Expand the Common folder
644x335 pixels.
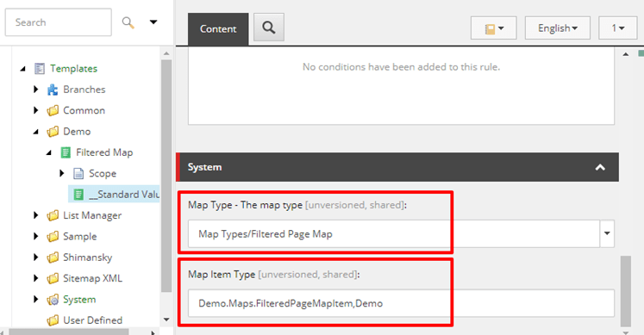coord(35,110)
